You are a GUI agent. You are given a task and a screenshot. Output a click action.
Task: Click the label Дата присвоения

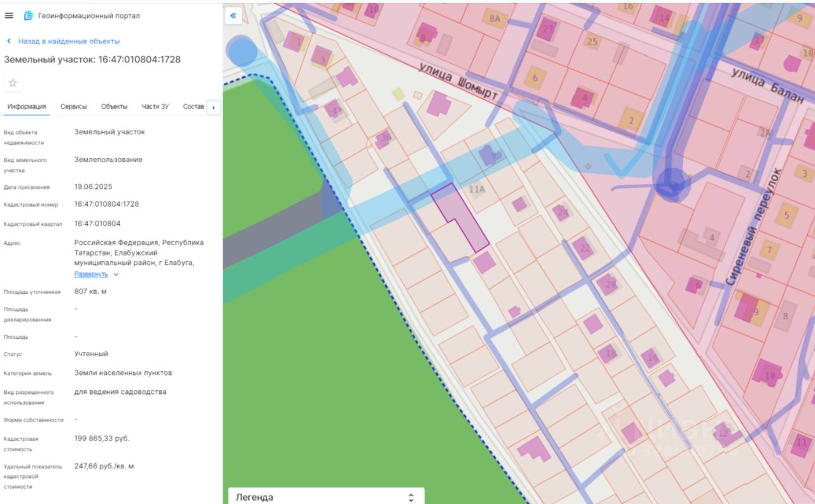27,188
